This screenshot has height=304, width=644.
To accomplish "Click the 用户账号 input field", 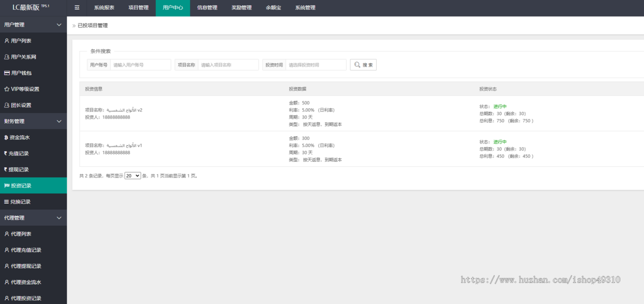I will point(141,64).
